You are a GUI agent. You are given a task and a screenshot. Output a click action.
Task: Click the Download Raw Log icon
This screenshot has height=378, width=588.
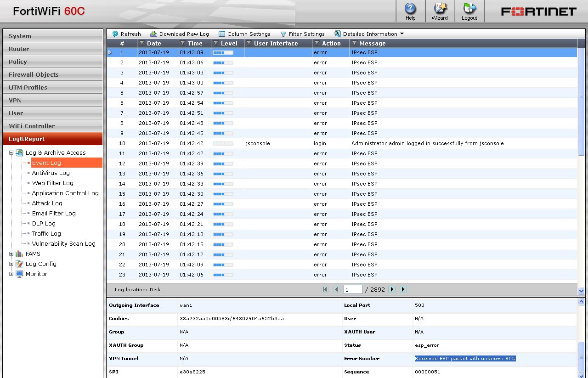[x=153, y=34]
